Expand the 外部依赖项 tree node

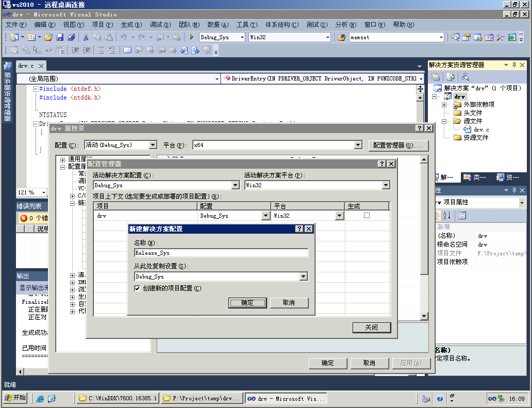[444, 105]
